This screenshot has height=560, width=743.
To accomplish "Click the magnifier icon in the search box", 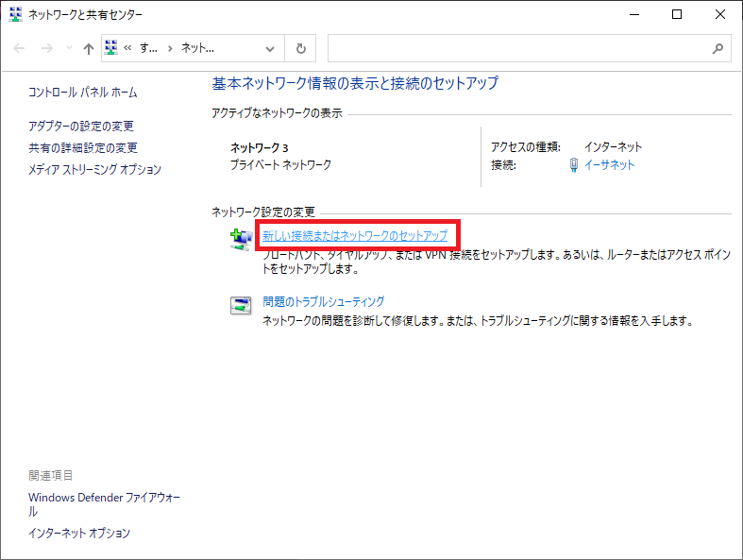I will click(x=717, y=48).
